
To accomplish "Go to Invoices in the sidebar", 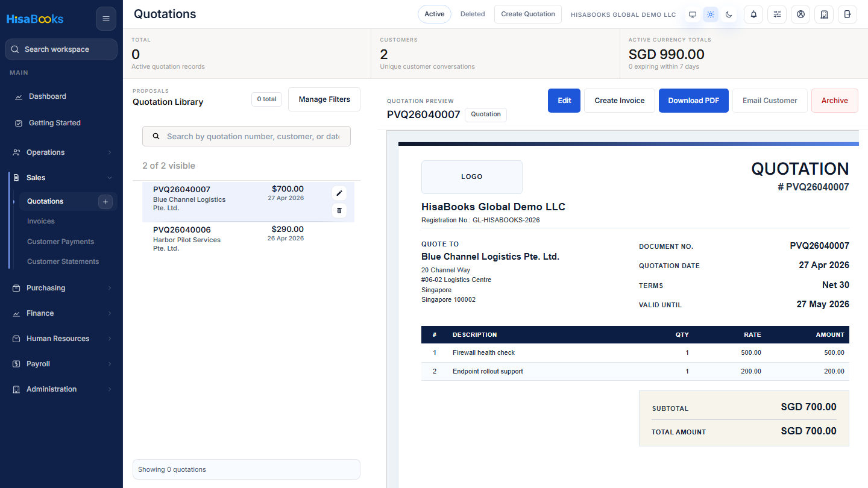I will pos(41,221).
